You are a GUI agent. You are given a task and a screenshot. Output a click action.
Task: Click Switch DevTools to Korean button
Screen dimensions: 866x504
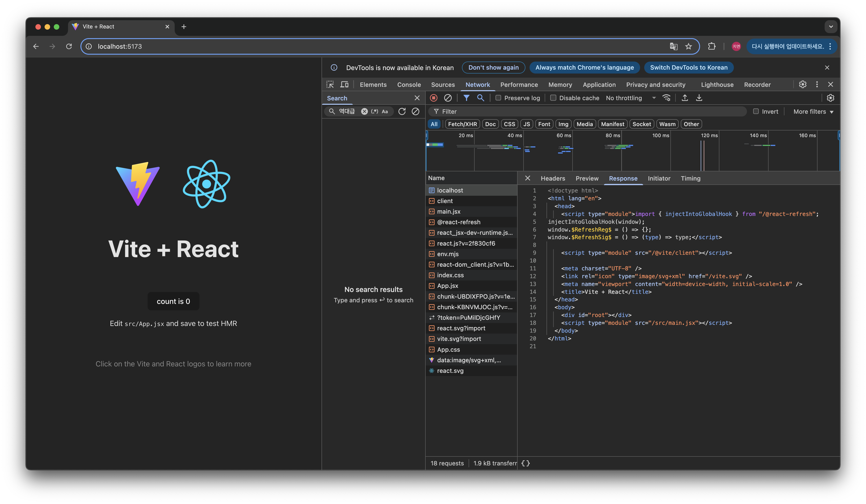[x=688, y=67]
